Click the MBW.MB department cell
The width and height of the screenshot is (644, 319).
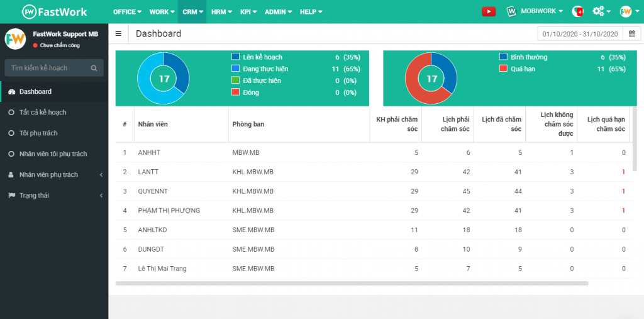pyautogui.click(x=246, y=152)
